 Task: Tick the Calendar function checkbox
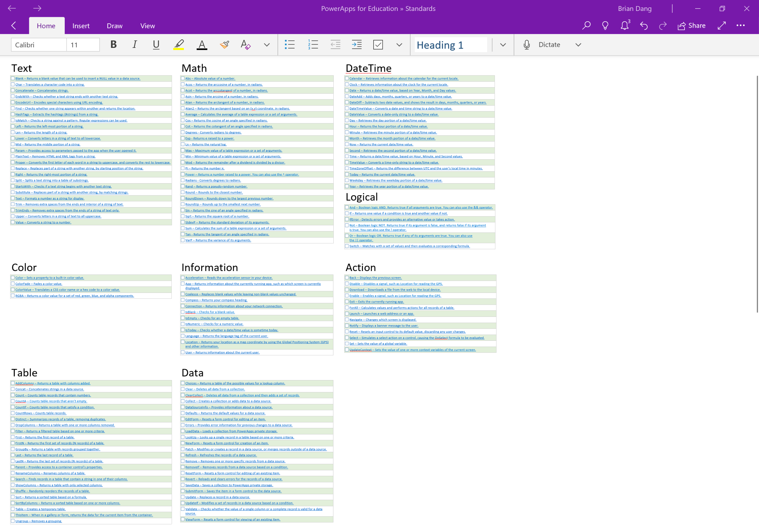(x=347, y=79)
